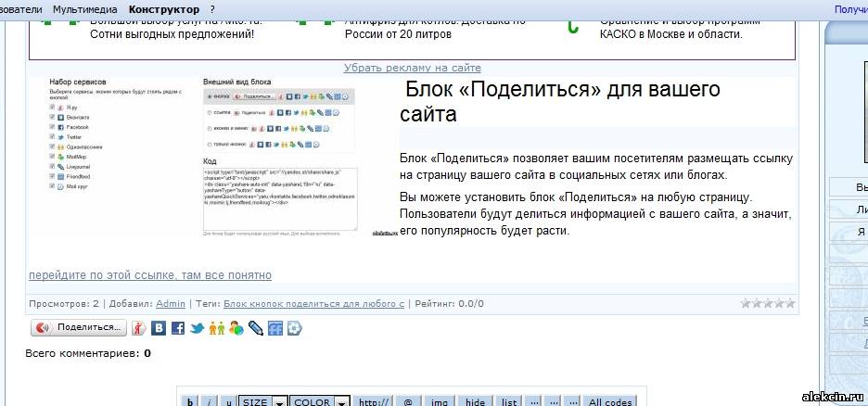
Task: Insert a list with the list button
Action: tap(509, 401)
